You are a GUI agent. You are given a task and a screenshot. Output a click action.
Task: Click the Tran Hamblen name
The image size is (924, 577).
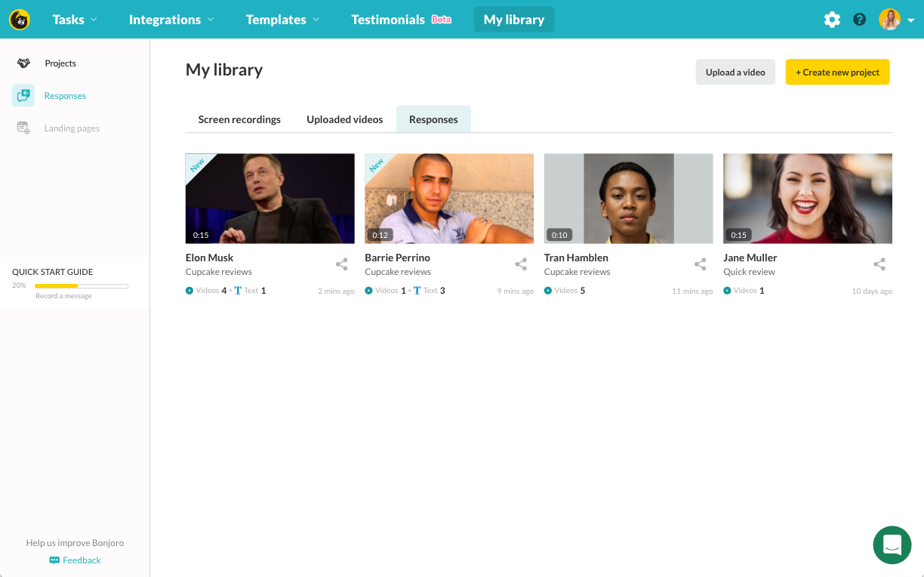[x=576, y=258]
